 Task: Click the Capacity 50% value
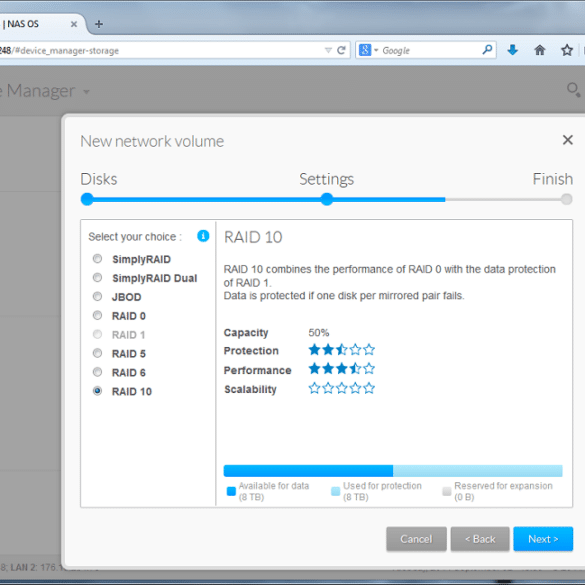(319, 332)
